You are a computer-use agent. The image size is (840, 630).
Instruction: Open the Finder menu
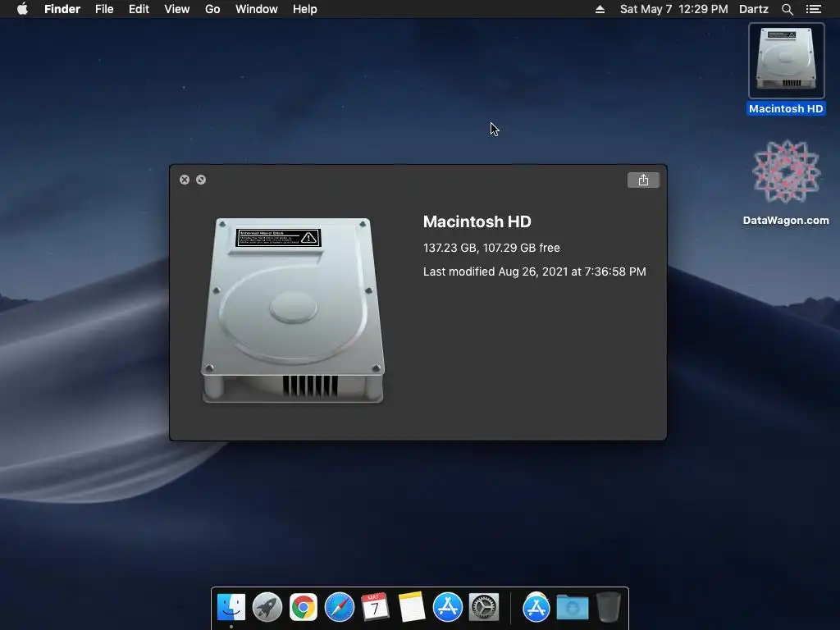click(x=62, y=9)
